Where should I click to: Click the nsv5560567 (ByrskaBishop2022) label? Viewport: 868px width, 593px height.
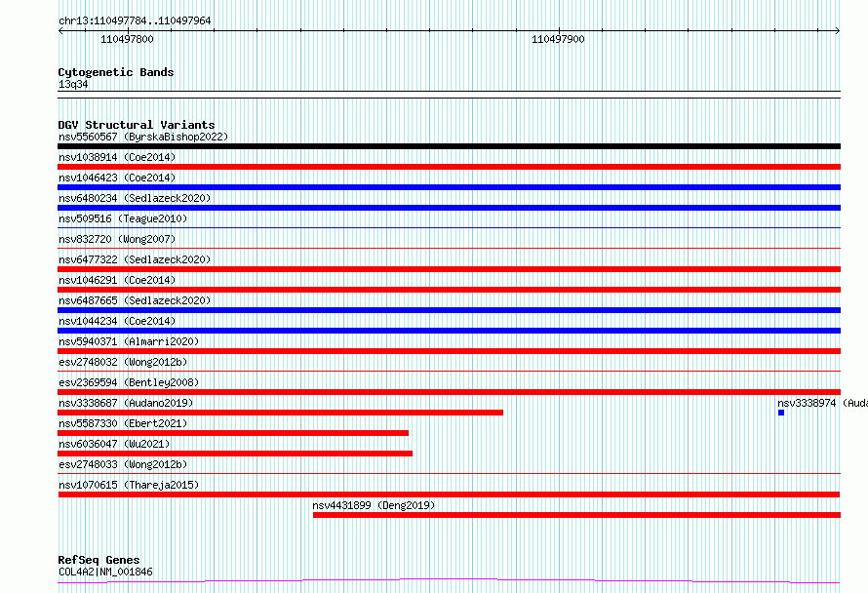pyautogui.click(x=143, y=137)
